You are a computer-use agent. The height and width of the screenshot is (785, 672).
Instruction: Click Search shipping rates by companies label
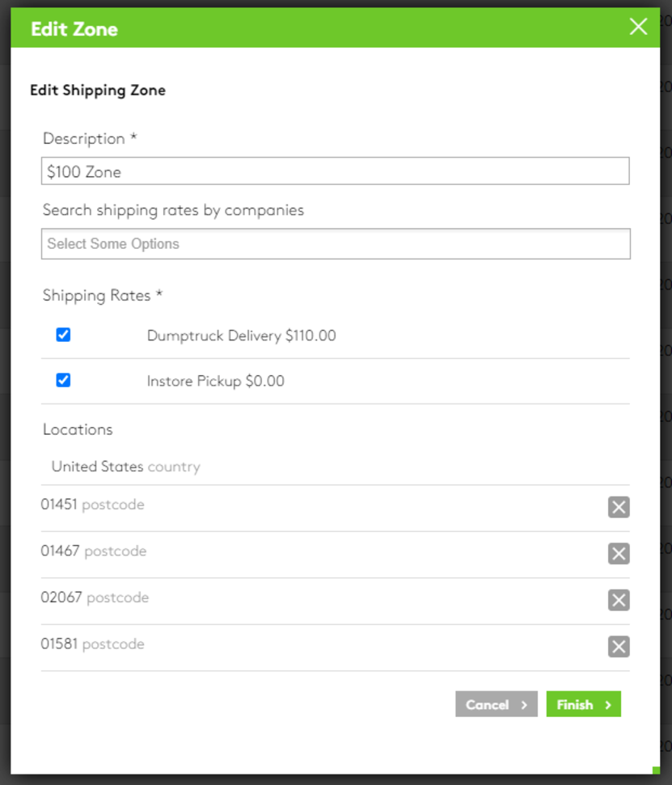pos(173,210)
